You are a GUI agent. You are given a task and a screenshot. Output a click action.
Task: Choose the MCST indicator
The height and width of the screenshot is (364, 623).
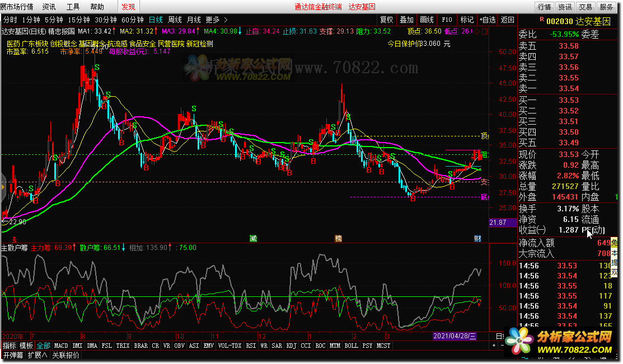(383, 346)
